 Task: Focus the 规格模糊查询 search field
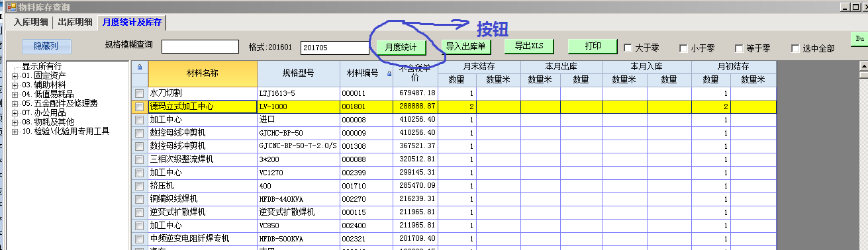pos(200,47)
